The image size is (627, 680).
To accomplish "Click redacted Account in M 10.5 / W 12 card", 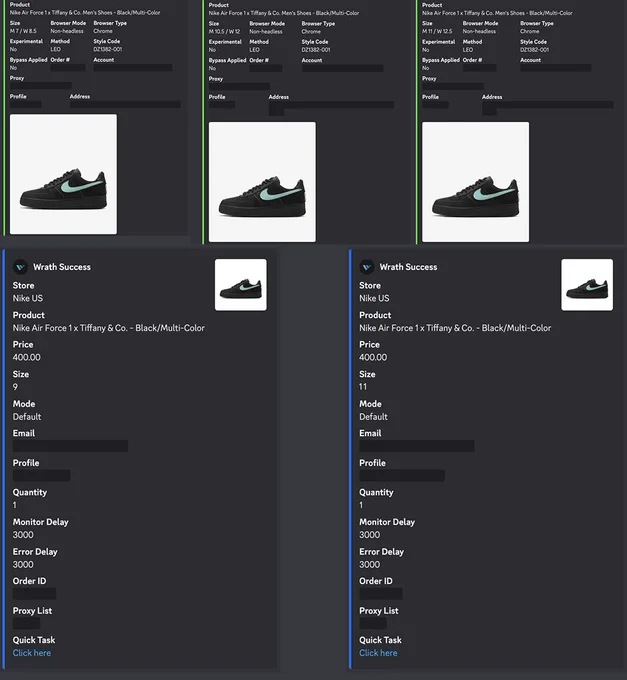I will pyautogui.click(x=343, y=68).
